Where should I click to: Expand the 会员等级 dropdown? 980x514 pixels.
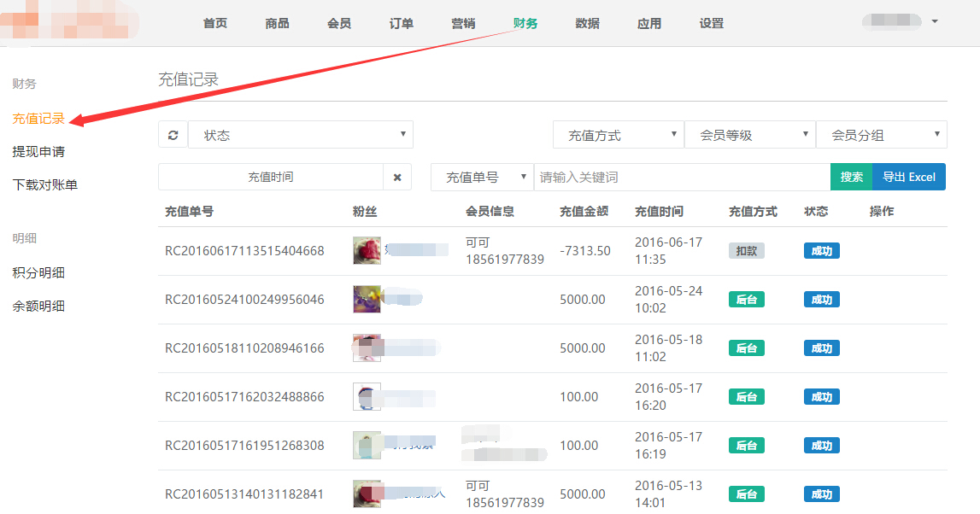point(750,135)
